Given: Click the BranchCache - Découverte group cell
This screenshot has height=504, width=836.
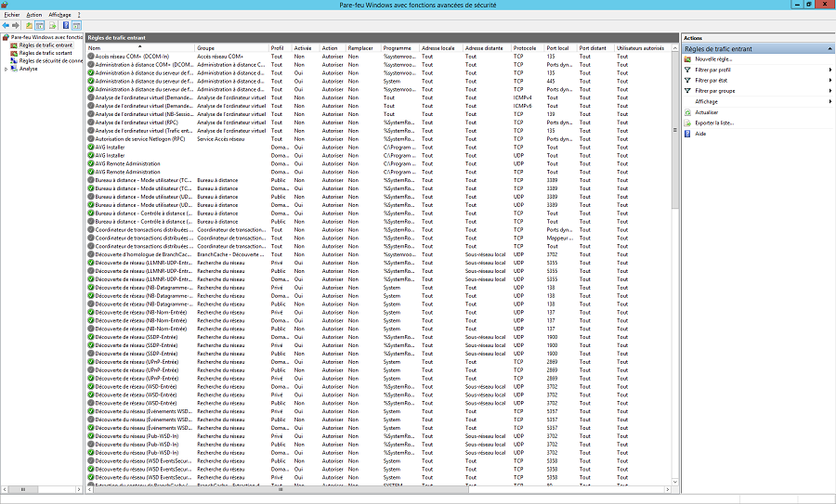Looking at the screenshot, I should click(231, 254).
